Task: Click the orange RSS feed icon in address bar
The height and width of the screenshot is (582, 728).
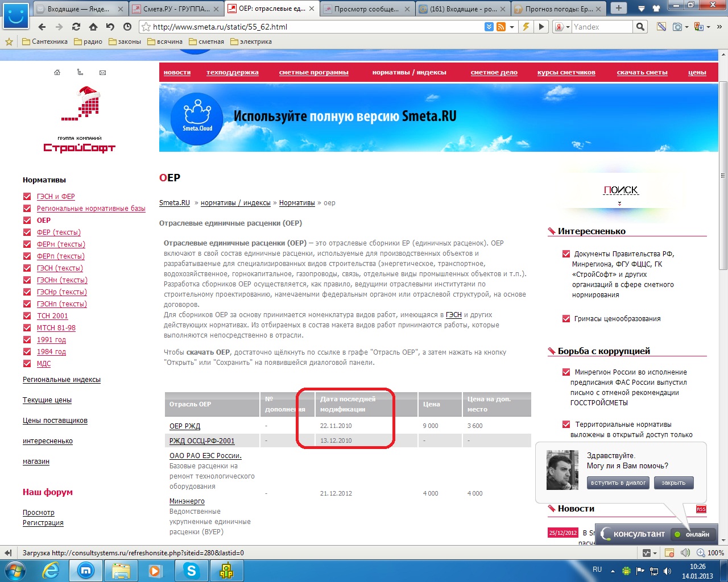Action: pos(501,27)
